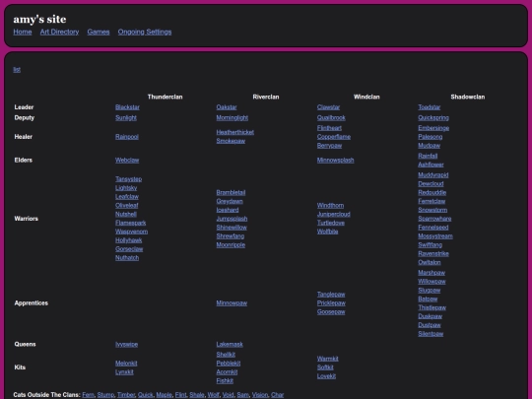Open the Games navigation link
532x399 pixels.
(x=99, y=32)
